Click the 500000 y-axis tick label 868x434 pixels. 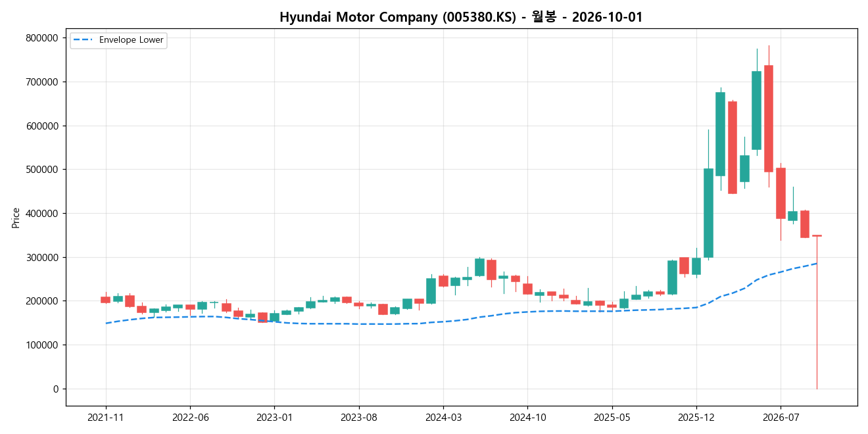tap(42, 170)
